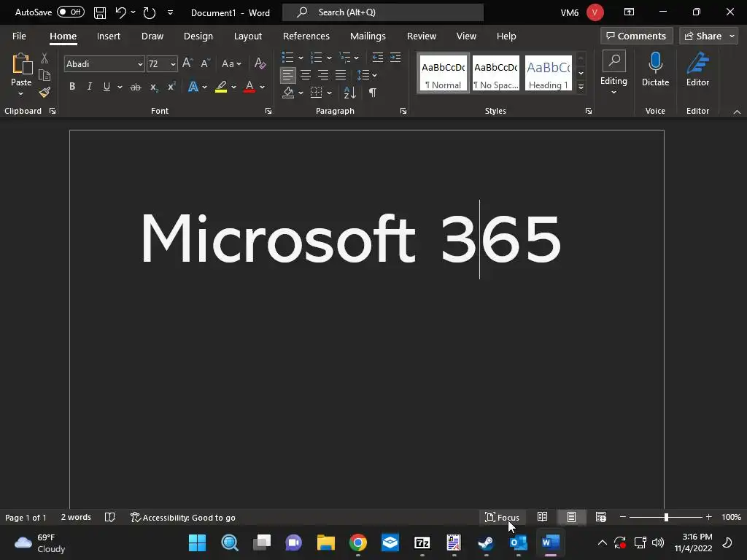Click the Dictate microphone
Screen dimensions: 747x560
[x=656, y=69]
